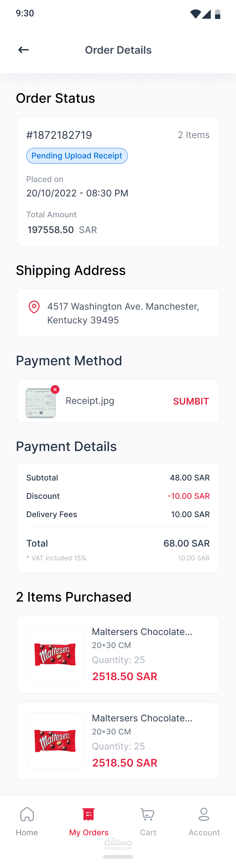
Task: Open the Home tab icon
Action: coord(27,815)
